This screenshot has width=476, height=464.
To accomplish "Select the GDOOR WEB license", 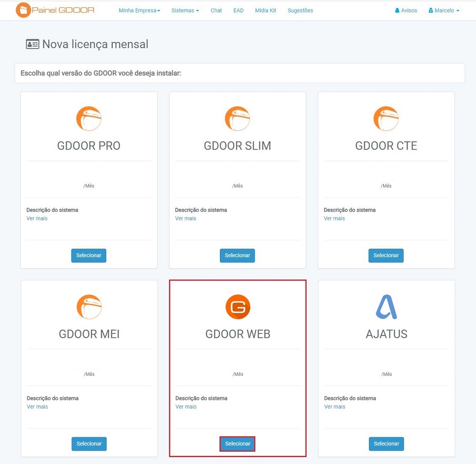I will [238, 444].
